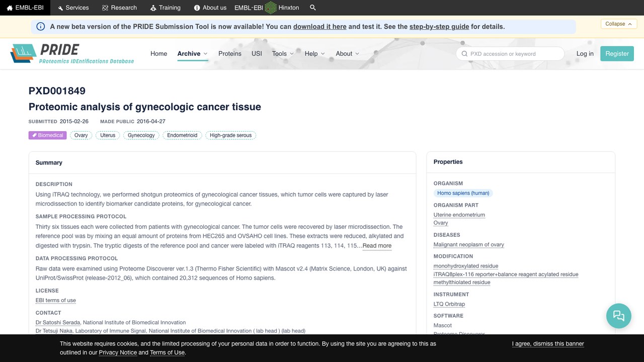This screenshot has width=644, height=362.
Task: Click the info icon in the beta banner
Action: (41, 27)
